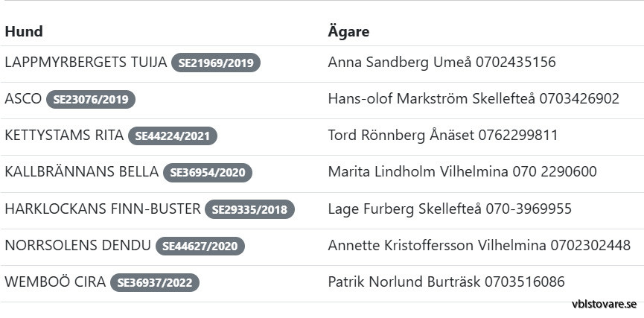Image resolution: width=644 pixels, height=318 pixels.
Task: Select the WEMBOÖ CIRA entry
Action: [x=55, y=282]
